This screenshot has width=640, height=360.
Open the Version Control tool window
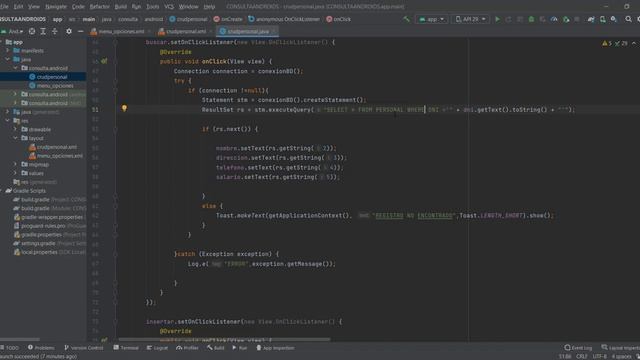(x=84, y=348)
